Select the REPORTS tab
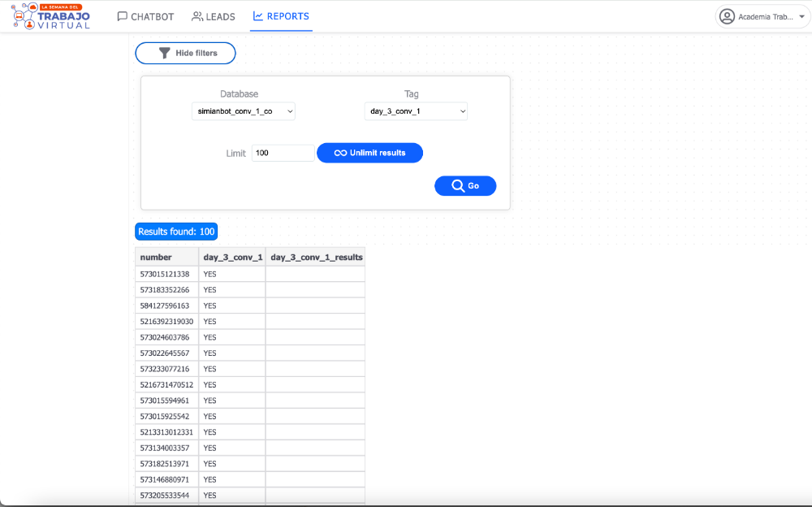This screenshot has height=507, width=812. coord(281,16)
